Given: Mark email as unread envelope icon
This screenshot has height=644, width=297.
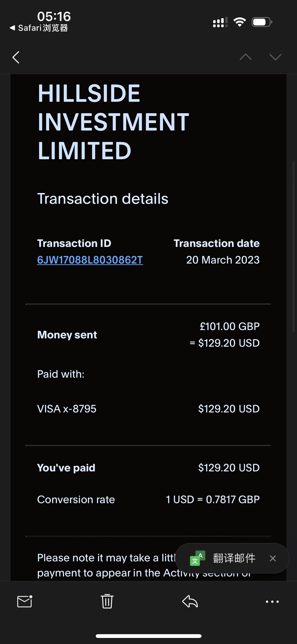Looking at the screenshot, I should (24, 601).
